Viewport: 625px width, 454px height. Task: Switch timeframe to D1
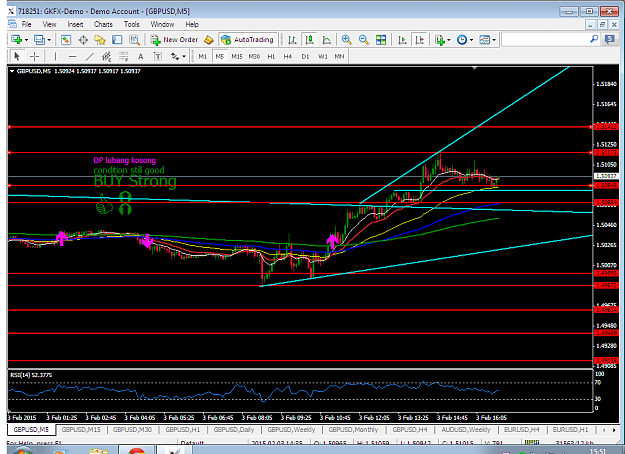pos(305,57)
